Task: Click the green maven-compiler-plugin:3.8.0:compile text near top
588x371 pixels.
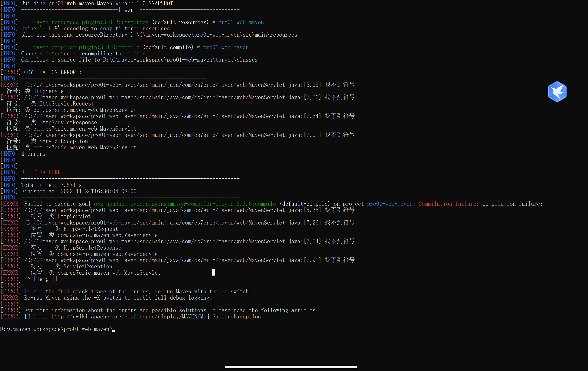Action: (86, 47)
